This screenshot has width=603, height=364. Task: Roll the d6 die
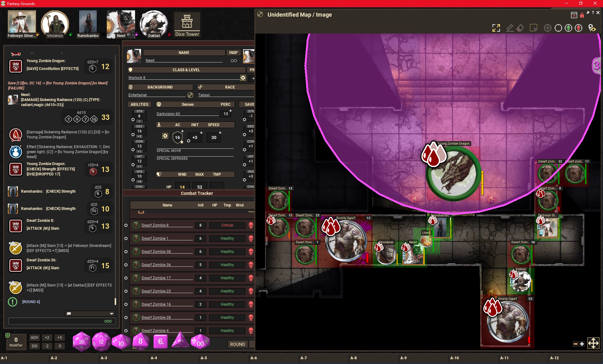pyautogui.click(x=161, y=341)
